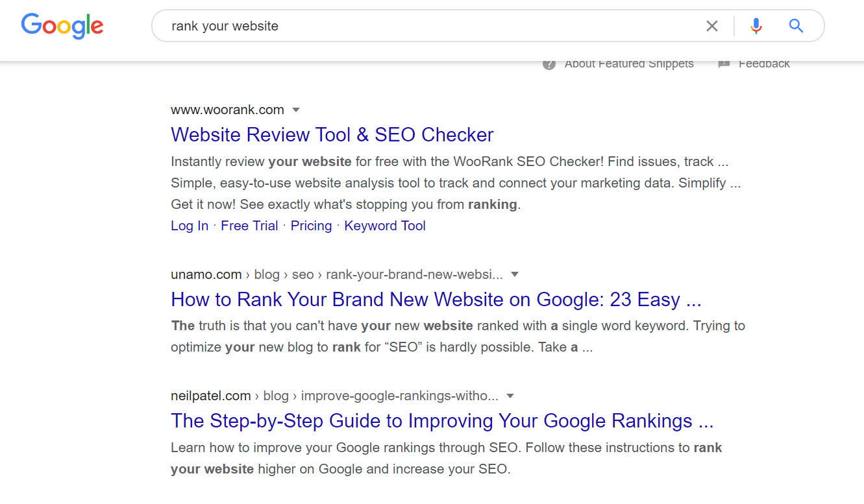Open Website Review Tool & SEO Checker result
Screen dimensions: 864x504
tap(332, 135)
